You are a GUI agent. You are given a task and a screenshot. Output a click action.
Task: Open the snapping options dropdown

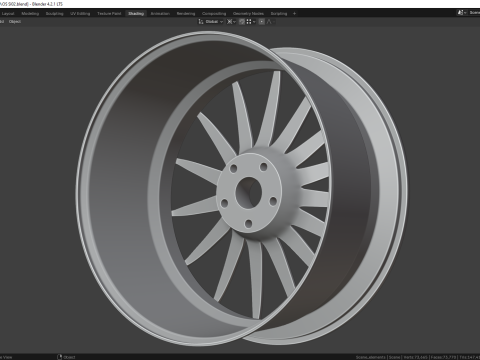pos(251,22)
